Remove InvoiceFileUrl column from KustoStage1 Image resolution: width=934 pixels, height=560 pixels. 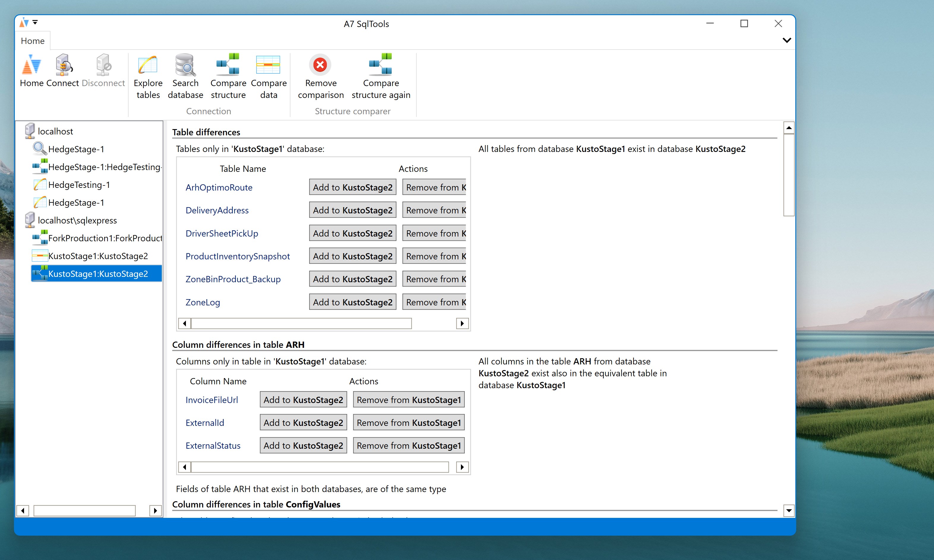408,400
